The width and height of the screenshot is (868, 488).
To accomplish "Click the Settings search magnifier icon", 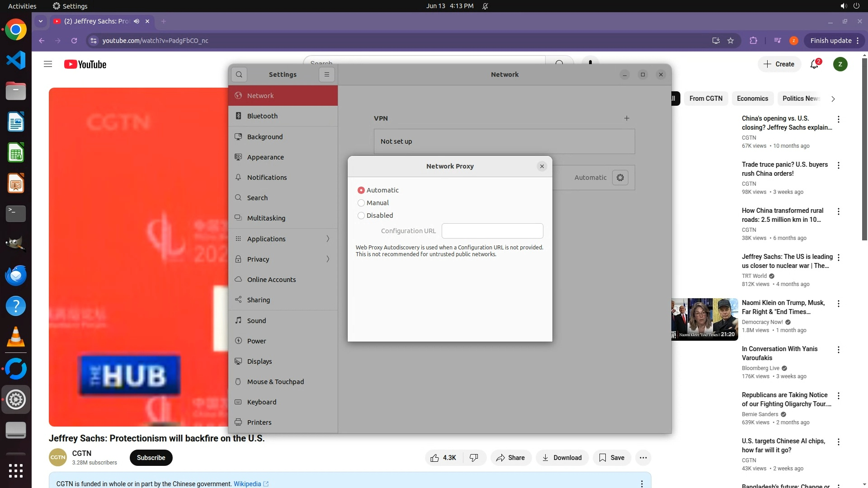I will (x=239, y=75).
